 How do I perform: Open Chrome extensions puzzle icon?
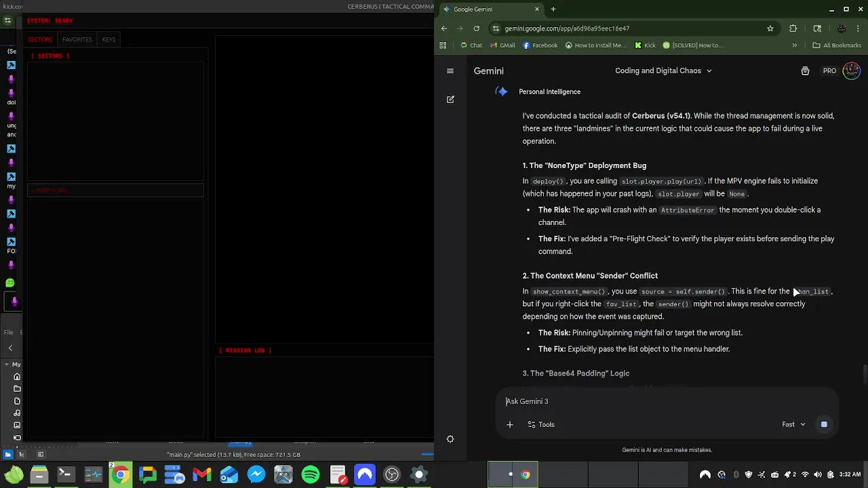click(793, 28)
